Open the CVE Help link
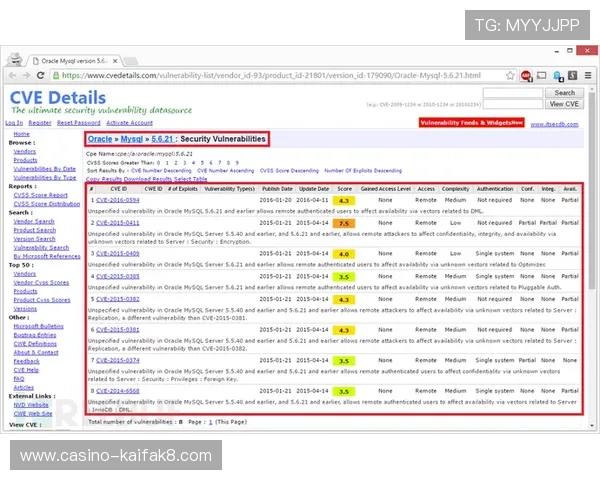The height and width of the screenshot is (480, 600). (26, 370)
